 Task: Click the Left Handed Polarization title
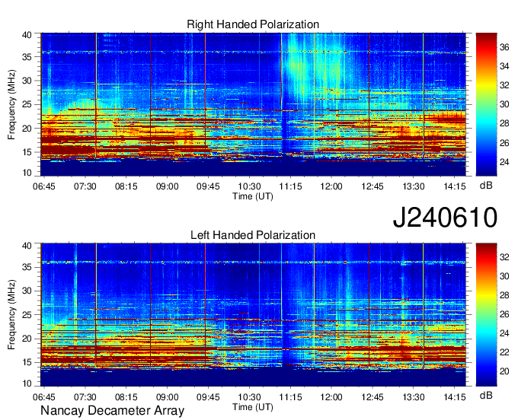click(253, 235)
